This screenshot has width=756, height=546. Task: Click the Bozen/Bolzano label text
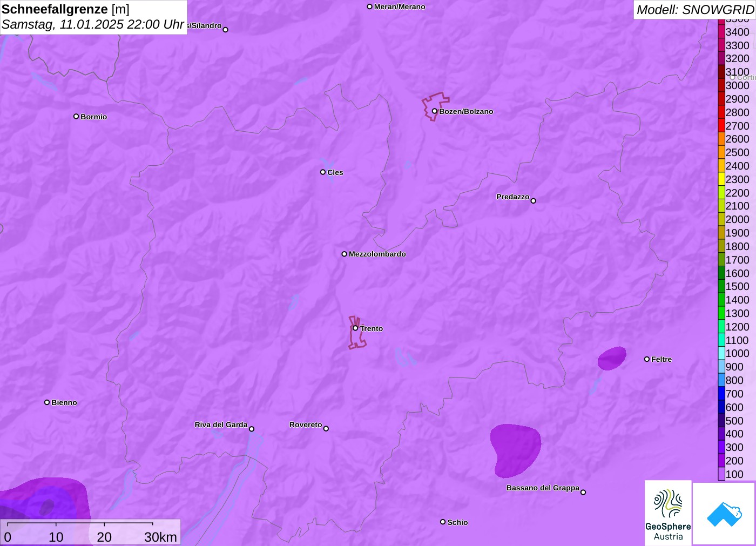click(466, 111)
